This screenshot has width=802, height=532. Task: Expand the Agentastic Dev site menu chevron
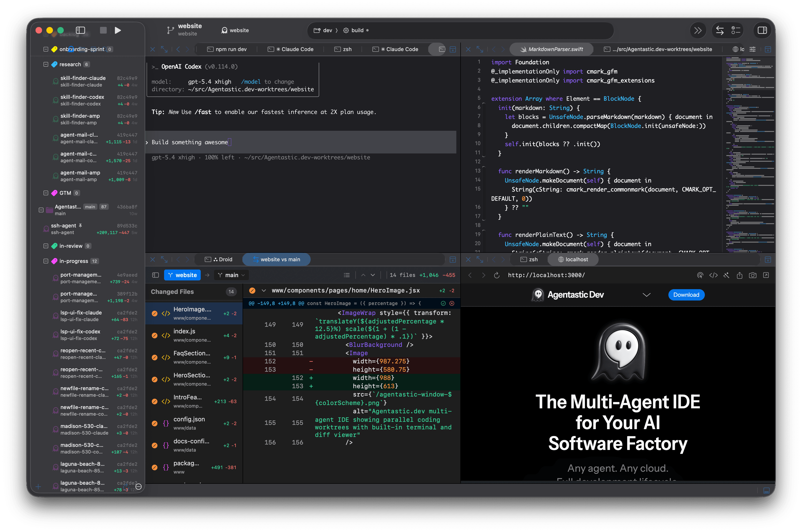(646, 295)
